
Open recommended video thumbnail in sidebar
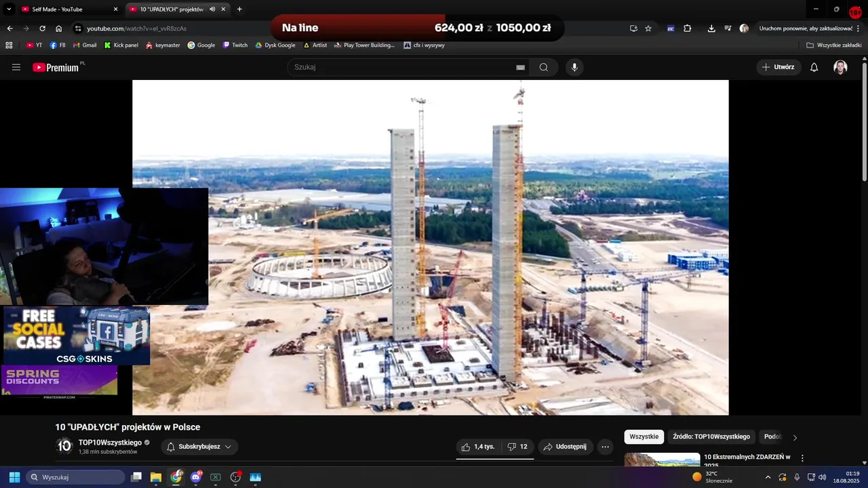pos(662,460)
